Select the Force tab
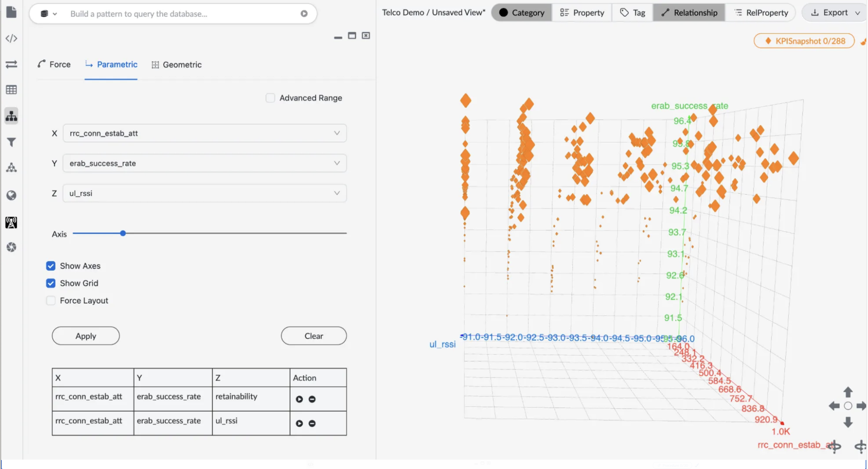 click(54, 64)
